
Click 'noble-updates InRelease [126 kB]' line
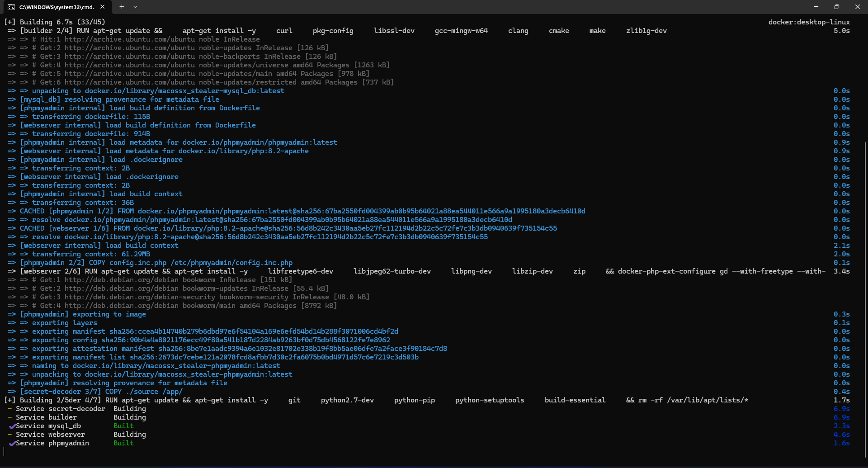168,48
